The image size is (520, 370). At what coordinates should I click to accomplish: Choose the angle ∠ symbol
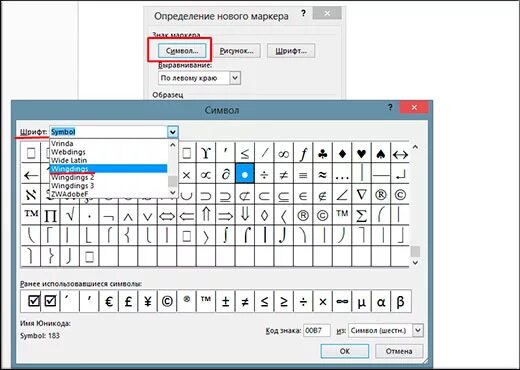[x=342, y=195]
